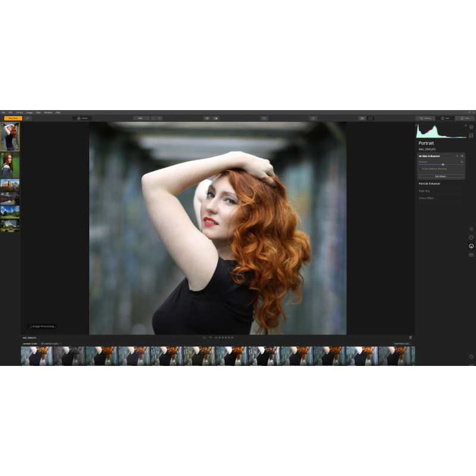Select the Pro tools icon
Image resolution: width=476 pixels, height=476 pixels.
[x=471, y=255]
